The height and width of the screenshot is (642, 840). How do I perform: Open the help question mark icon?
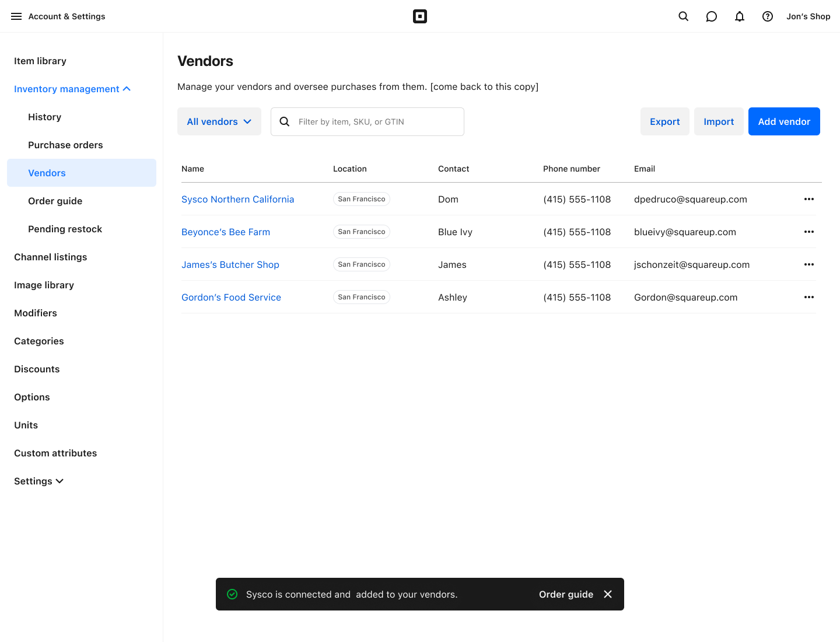coord(768,16)
